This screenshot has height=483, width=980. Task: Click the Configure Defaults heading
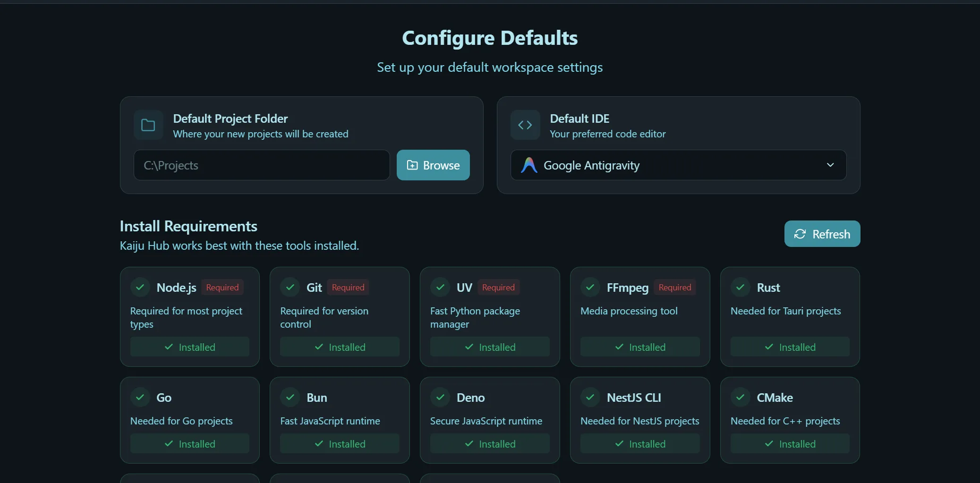click(x=490, y=38)
